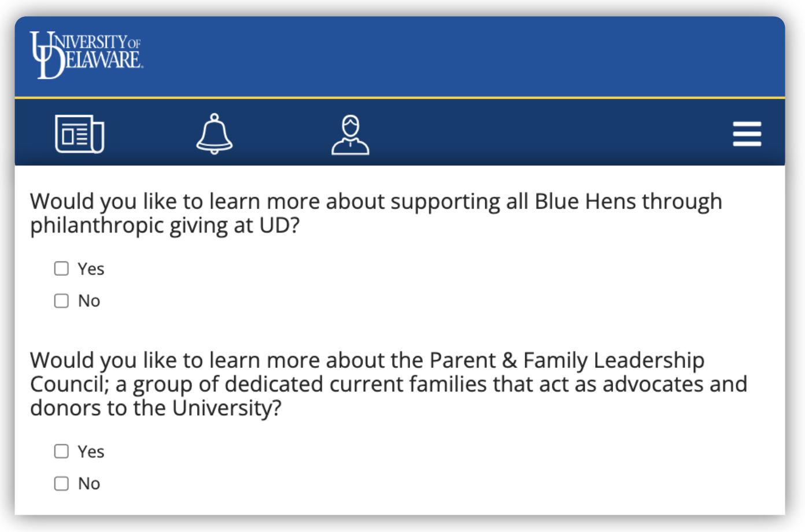
Task: Check Yes checkbox for philanthropic giving question
Action: point(61,268)
